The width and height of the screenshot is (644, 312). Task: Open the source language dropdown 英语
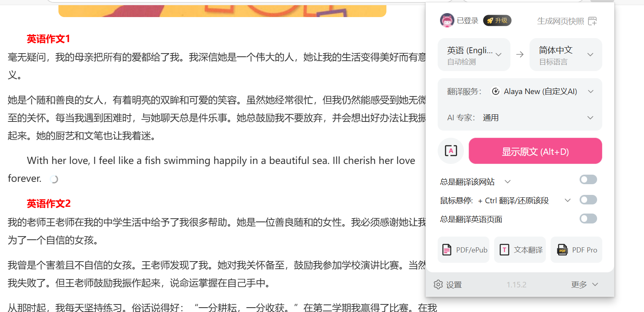pos(474,55)
